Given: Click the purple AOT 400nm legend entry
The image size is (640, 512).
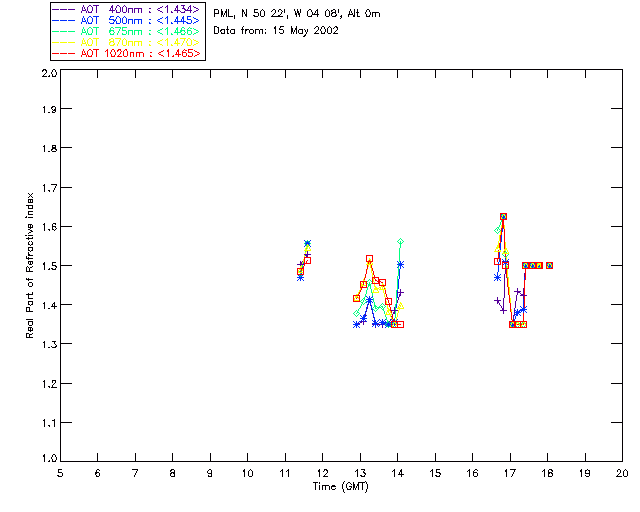Looking at the screenshot, I should 127,9.
